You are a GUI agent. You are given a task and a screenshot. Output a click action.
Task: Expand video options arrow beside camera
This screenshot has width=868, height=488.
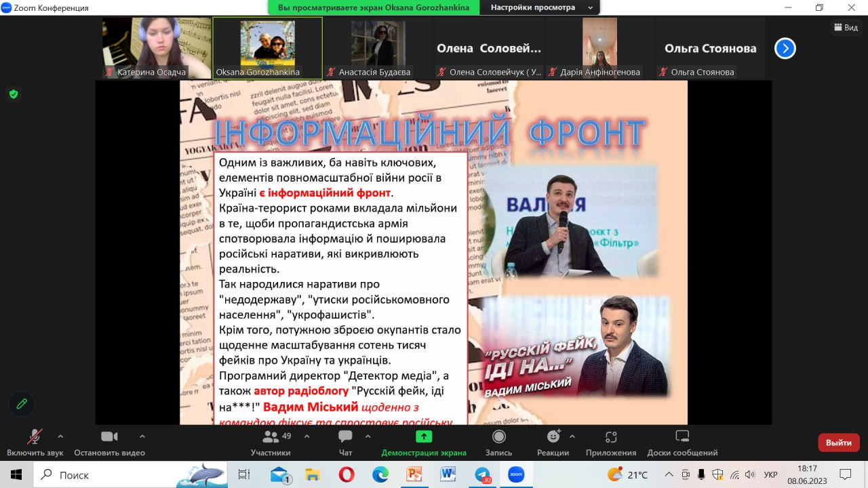[x=142, y=436]
